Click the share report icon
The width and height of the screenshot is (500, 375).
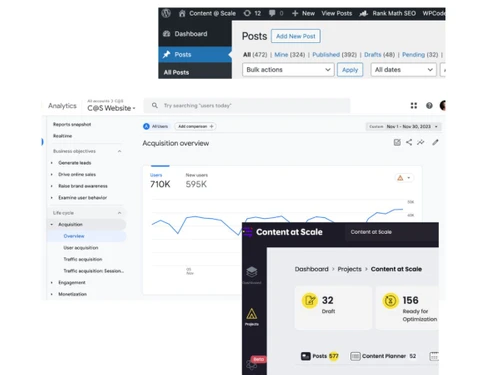point(409,142)
